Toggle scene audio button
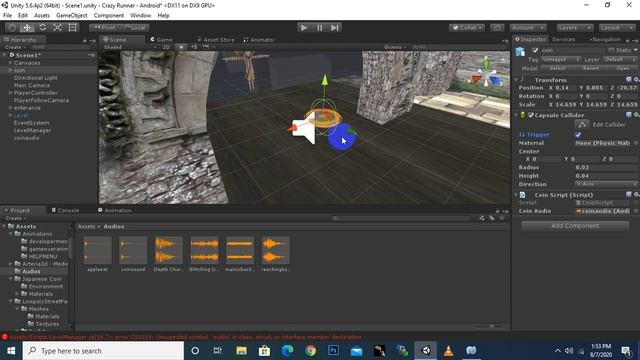 click(x=194, y=47)
